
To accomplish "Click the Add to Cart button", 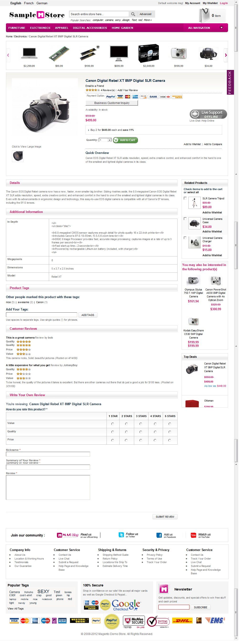I will click(125, 140).
